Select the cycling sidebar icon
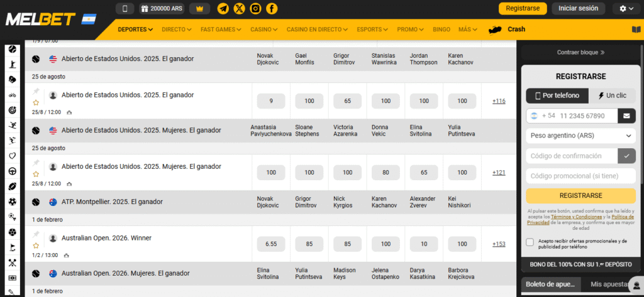This screenshot has height=297, width=644. (x=13, y=95)
